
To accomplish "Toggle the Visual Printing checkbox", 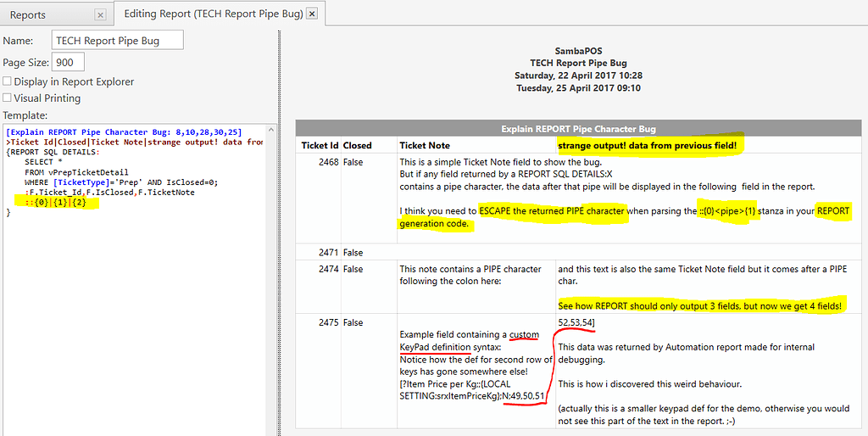I will pyautogui.click(x=7, y=98).
